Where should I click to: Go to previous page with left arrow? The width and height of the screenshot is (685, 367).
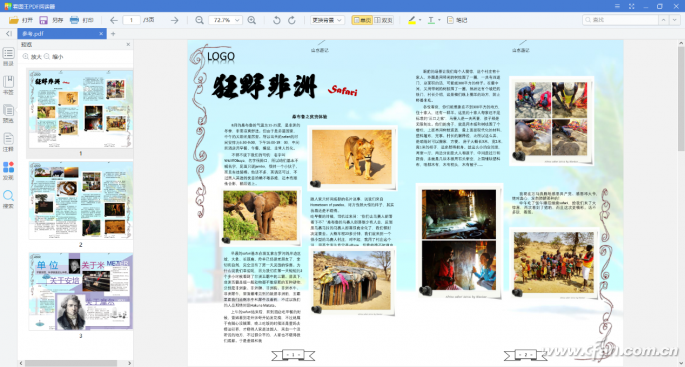click(x=114, y=20)
